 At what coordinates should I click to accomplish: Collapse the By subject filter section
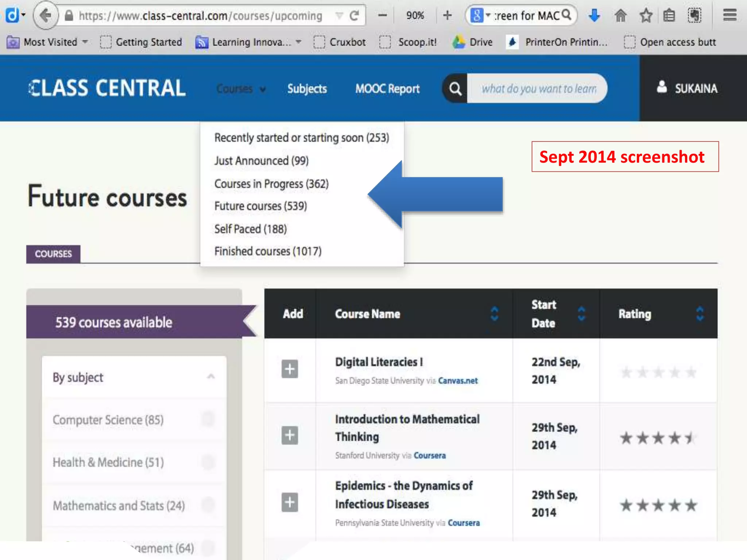coord(211,377)
